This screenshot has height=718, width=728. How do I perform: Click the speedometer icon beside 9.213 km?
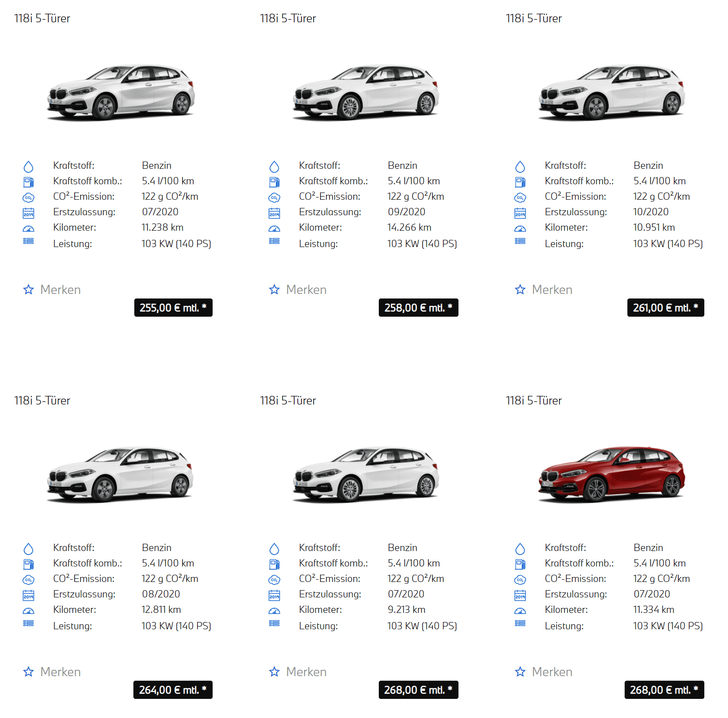pos(274,611)
